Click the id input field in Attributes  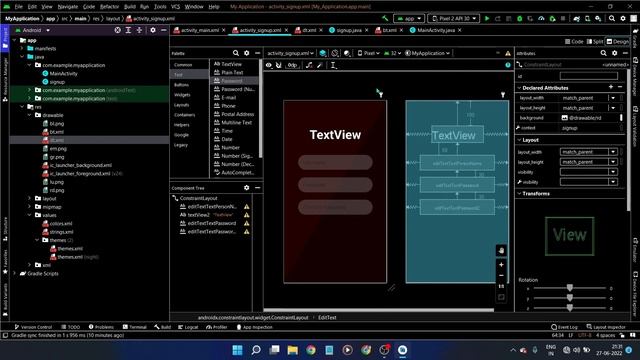(589, 76)
